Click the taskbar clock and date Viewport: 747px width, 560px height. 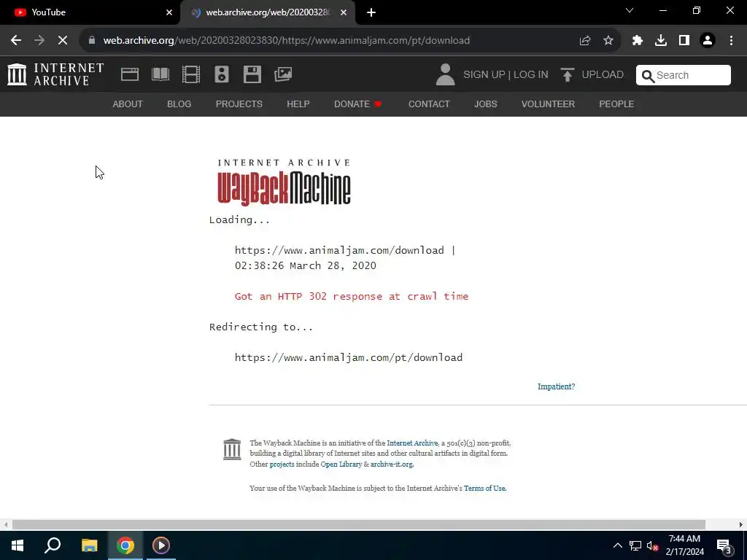[x=684, y=545]
